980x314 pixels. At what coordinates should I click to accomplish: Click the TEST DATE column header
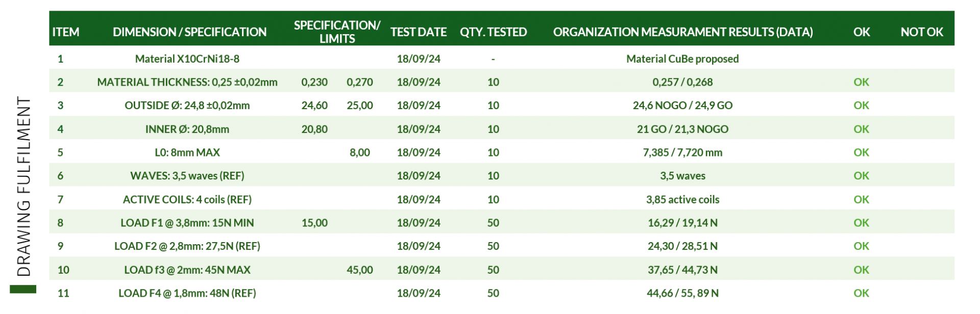coord(419,32)
